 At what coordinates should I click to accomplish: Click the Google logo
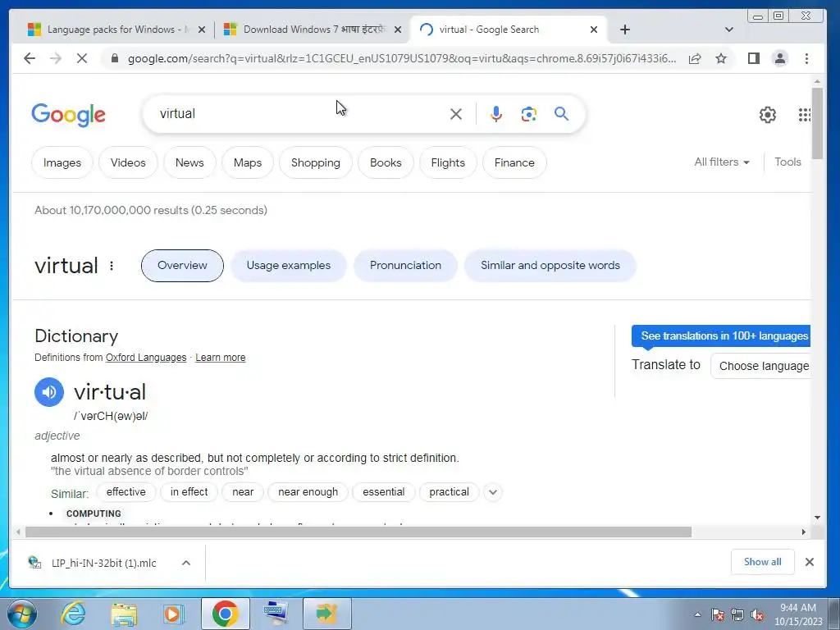click(69, 115)
